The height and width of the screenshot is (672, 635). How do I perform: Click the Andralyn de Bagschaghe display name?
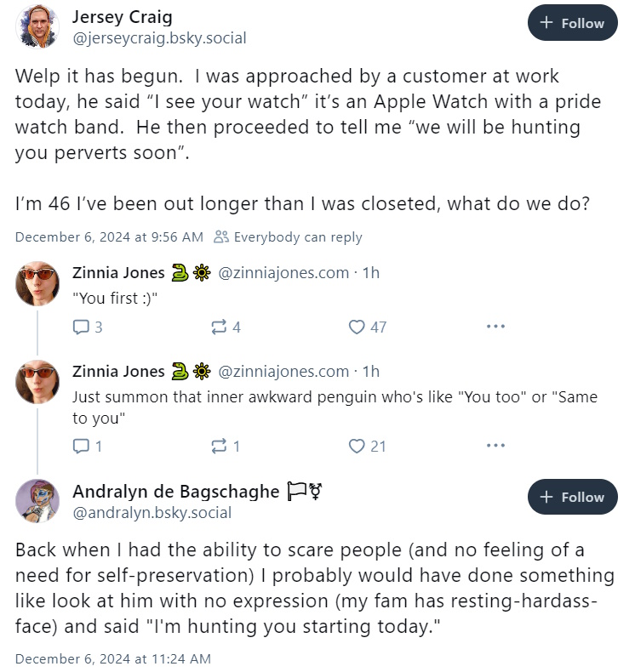coord(176,492)
